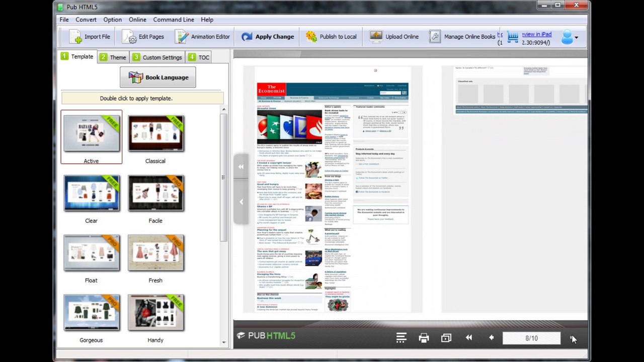Collapse side panel with double-arrow button
Viewport: 644px width, 362px height.
click(241, 166)
